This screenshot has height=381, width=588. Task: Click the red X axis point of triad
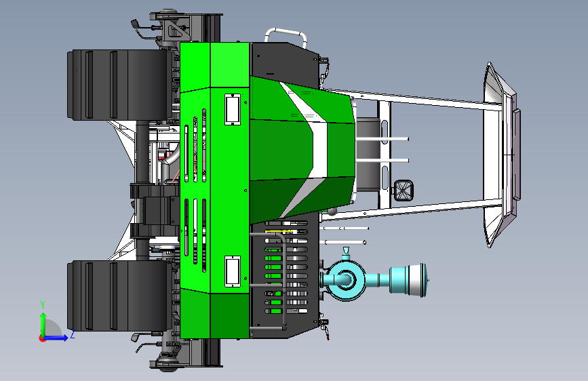(x=42, y=338)
